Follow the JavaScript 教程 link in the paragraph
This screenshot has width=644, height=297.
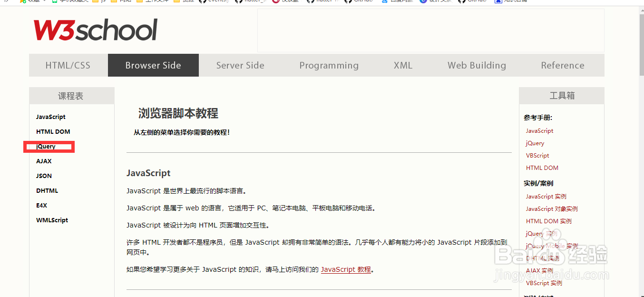pyautogui.click(x=346, y=269)
